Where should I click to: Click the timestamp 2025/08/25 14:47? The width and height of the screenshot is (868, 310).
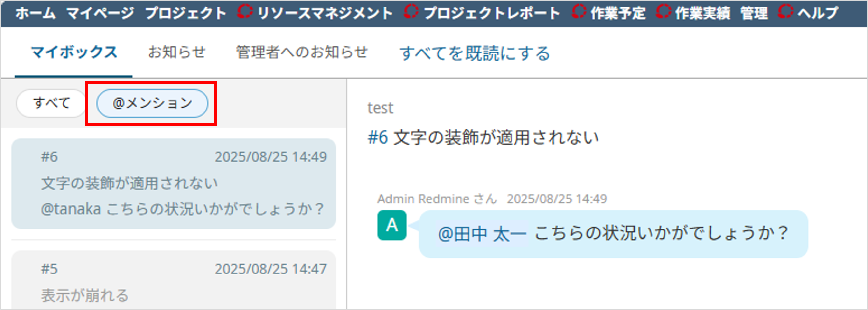point(271,270)
